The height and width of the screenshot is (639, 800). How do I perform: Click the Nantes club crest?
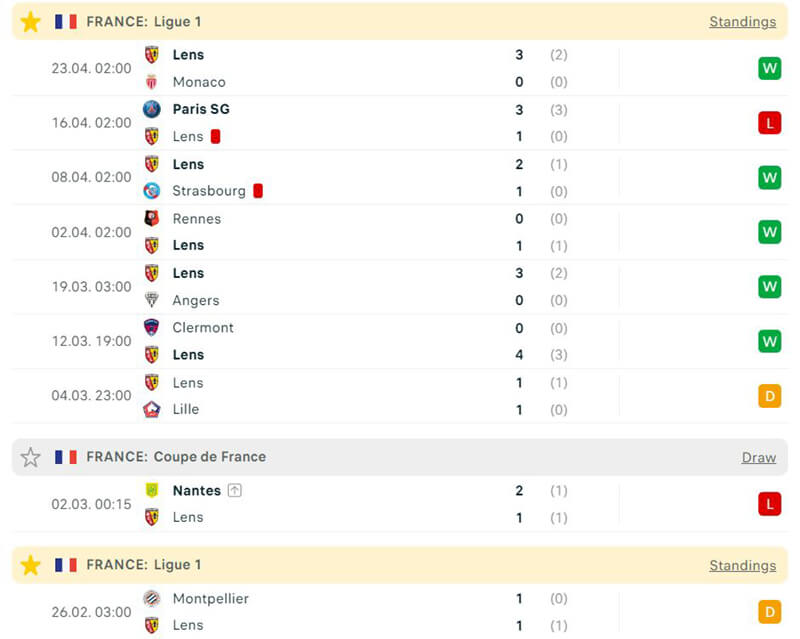point(152,490)
